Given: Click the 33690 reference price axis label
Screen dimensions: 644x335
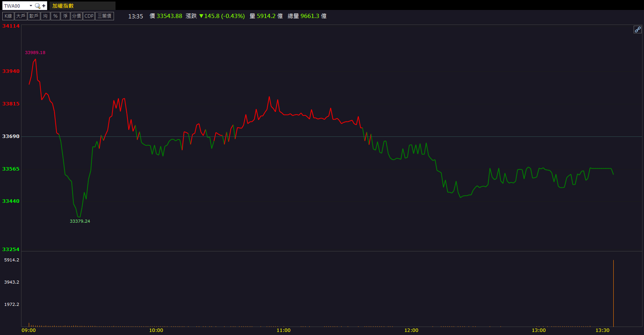Looking at the screenshot, I should 11,136.
